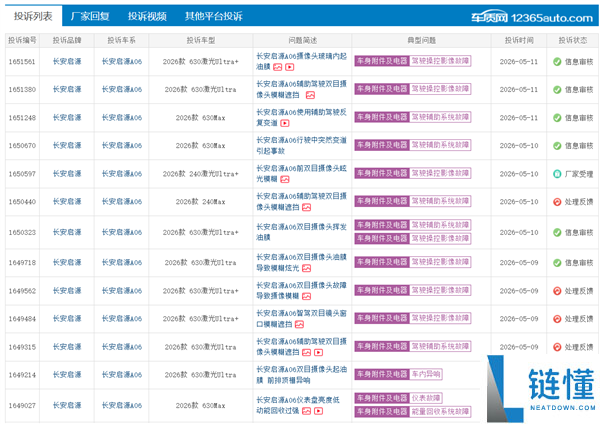600x424 pixels.
Task: Play video icon in complaint 1649315 row
Action: (318, 352)
